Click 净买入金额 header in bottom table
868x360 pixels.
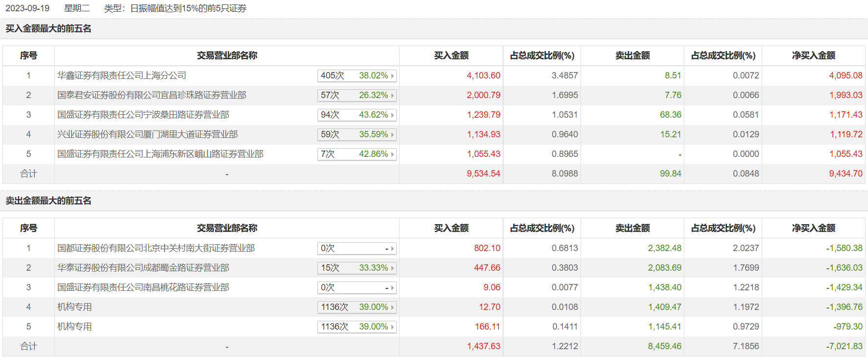(814, 228)
